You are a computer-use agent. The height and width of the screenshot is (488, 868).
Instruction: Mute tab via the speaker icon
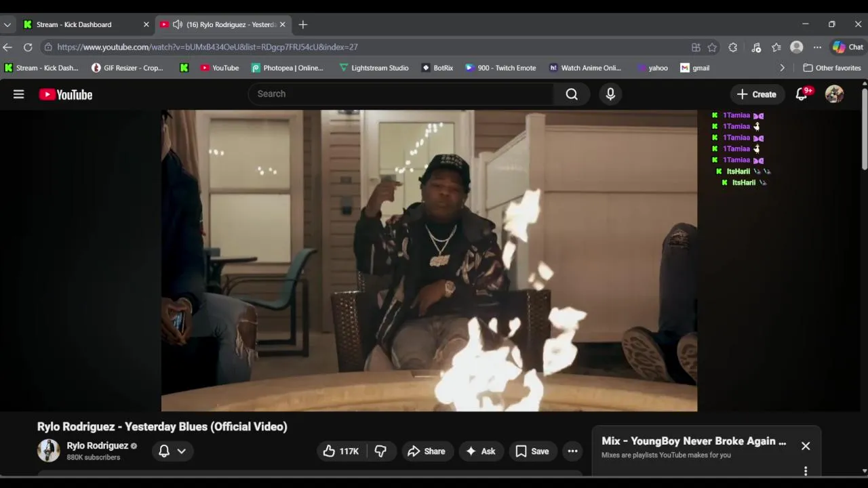178,24
